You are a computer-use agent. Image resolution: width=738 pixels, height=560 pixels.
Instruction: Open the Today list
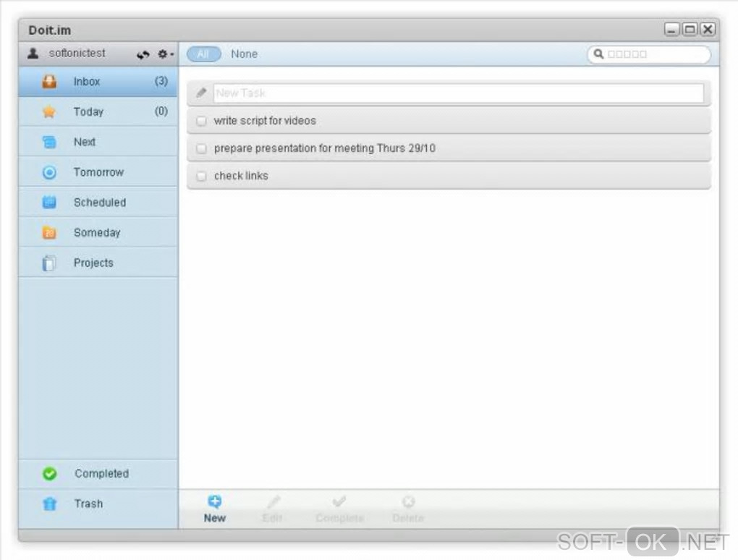point(98,111)
